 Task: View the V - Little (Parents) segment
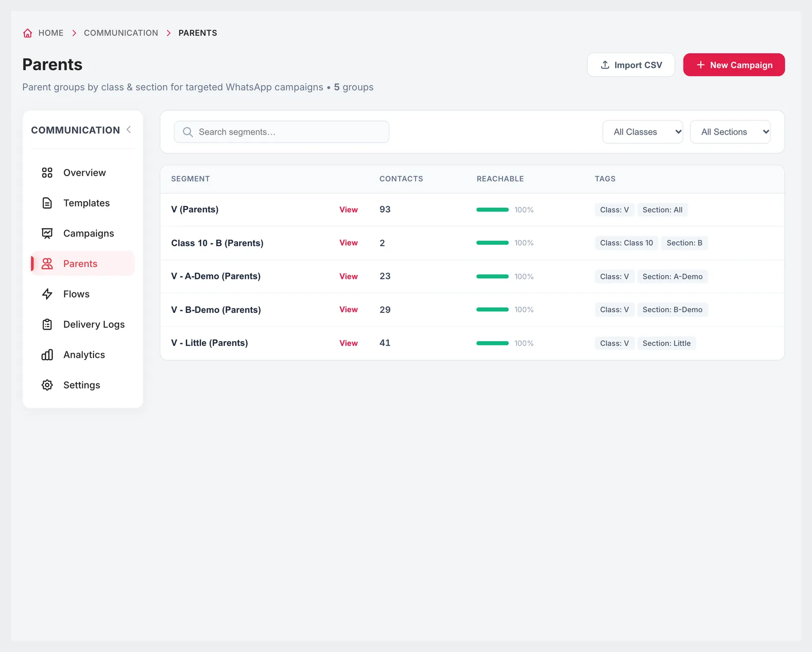pos(349,343)
